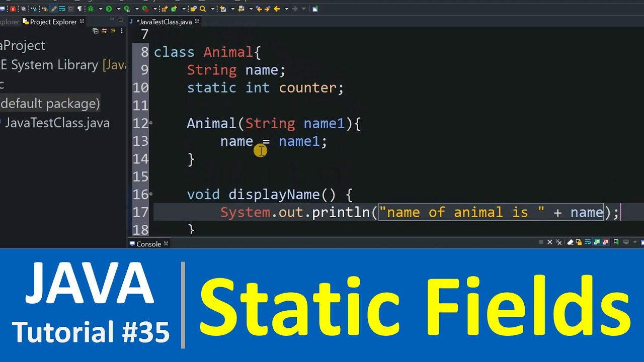Open the Run launch dropdown arrow
Image resolution: width=644 pixels, height=362 pixels.
(x=118, y=9)
